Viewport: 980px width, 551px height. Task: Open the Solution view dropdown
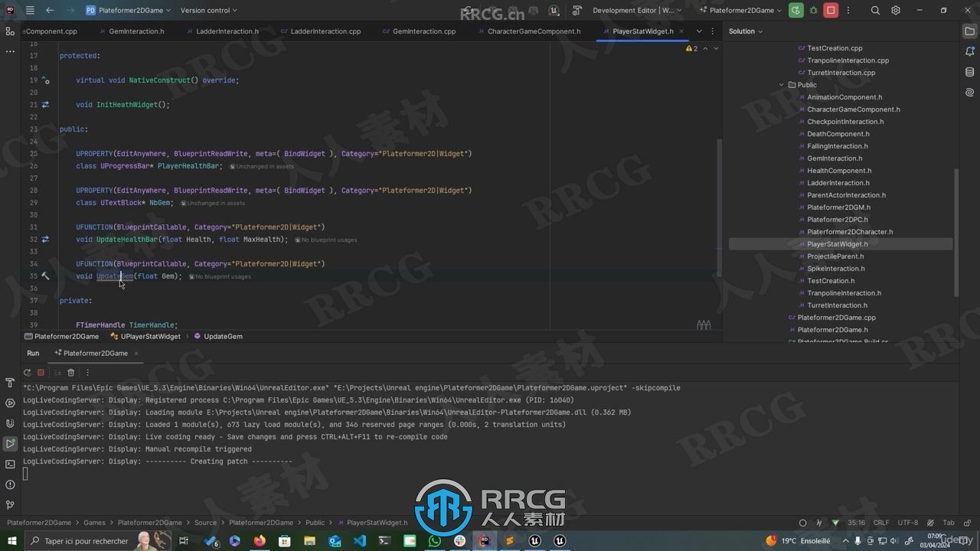(x=746, y=31)
